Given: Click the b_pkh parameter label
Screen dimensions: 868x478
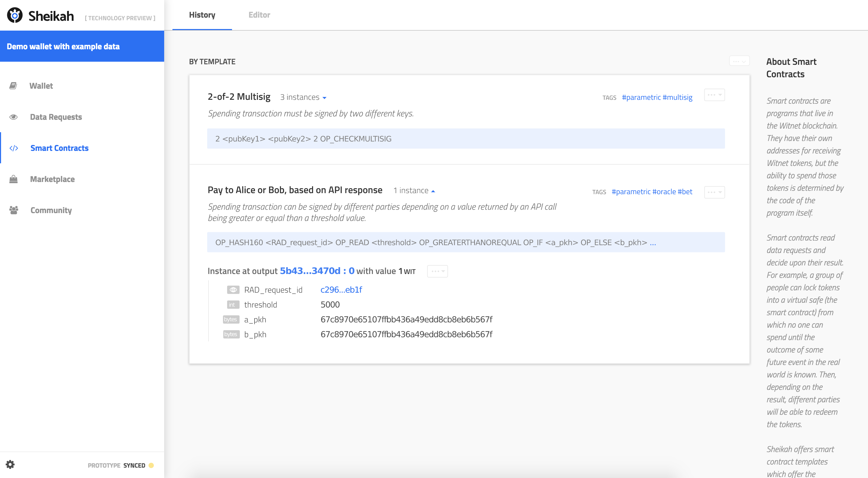Looking at the screenshot, I should pyautogui.click(x=255, y=334).
